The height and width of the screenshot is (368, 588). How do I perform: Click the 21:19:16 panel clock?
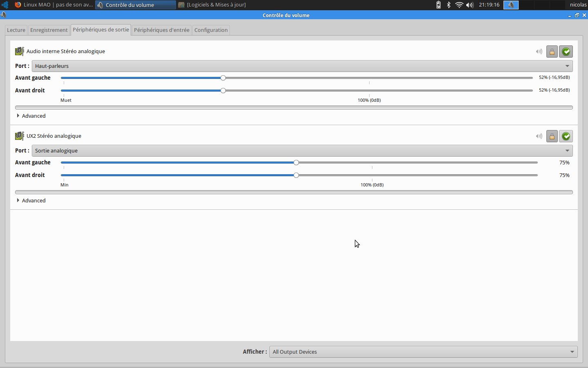pos(489,5)
